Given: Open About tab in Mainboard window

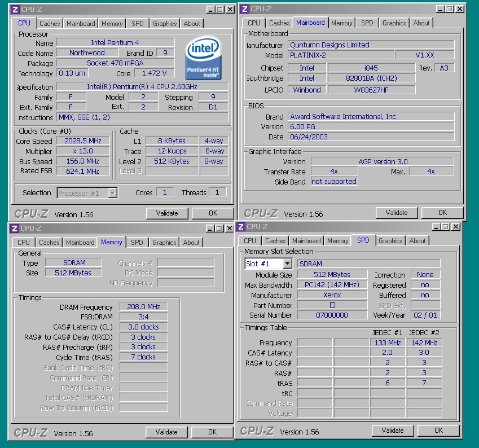Looking at the screenshot, I should [x=421, y=23].
